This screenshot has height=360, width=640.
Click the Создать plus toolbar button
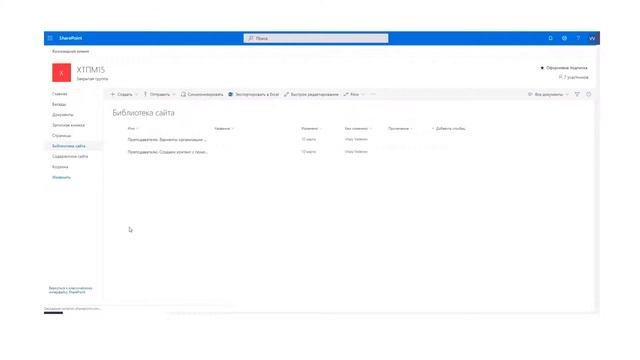(122, 94)
